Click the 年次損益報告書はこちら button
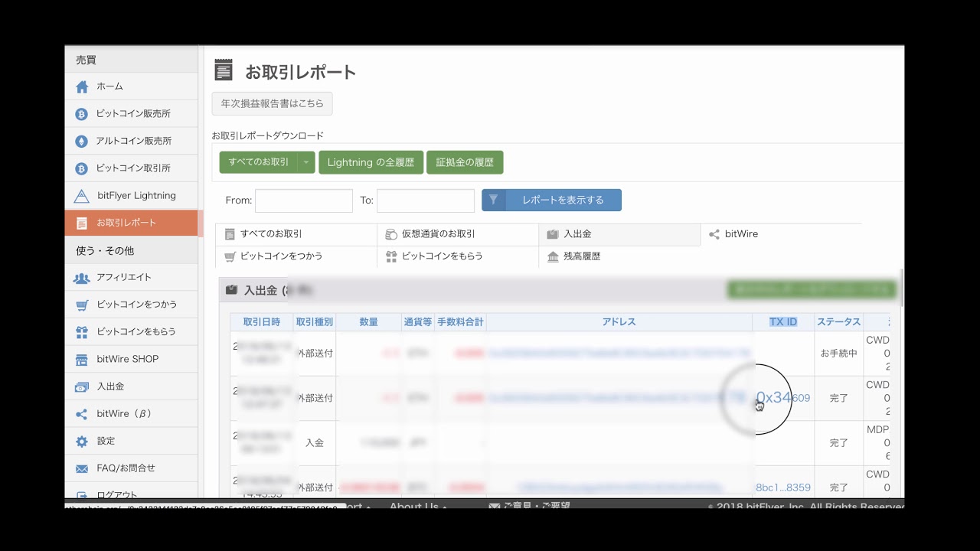Screen dimensions: 980x551 [272, 103]
